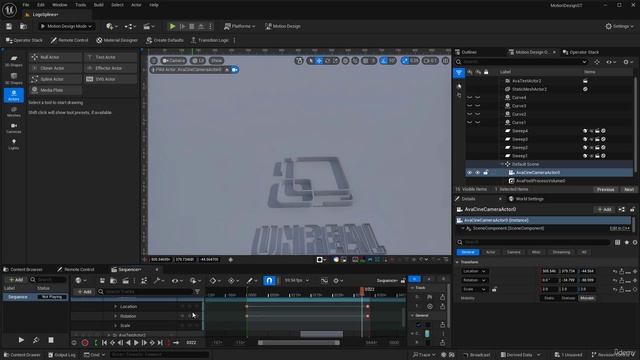The height and width of the screenshot is (360, 640).
Task: Open the Platforms dropdown
Action: [x=240, y=26]
